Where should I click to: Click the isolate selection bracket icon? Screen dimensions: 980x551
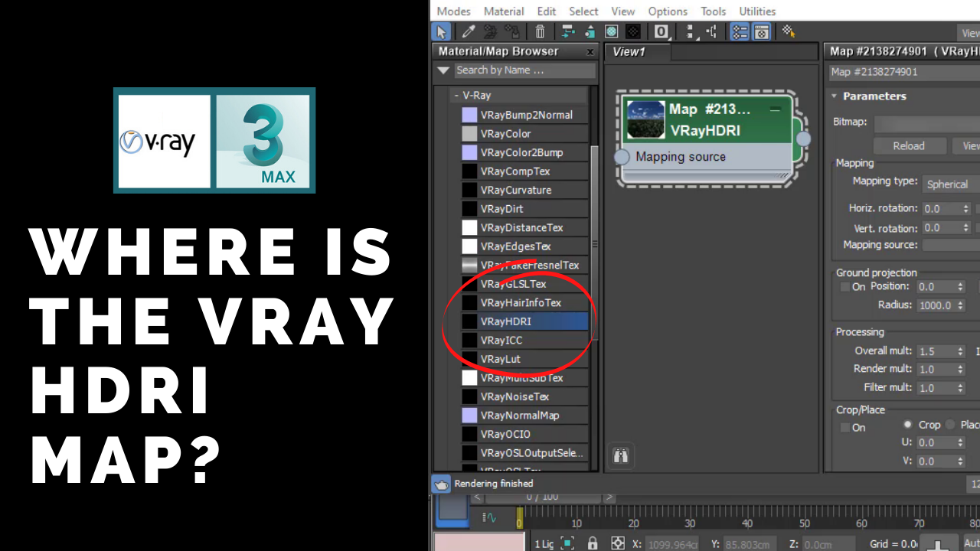(x=567, y=543)
